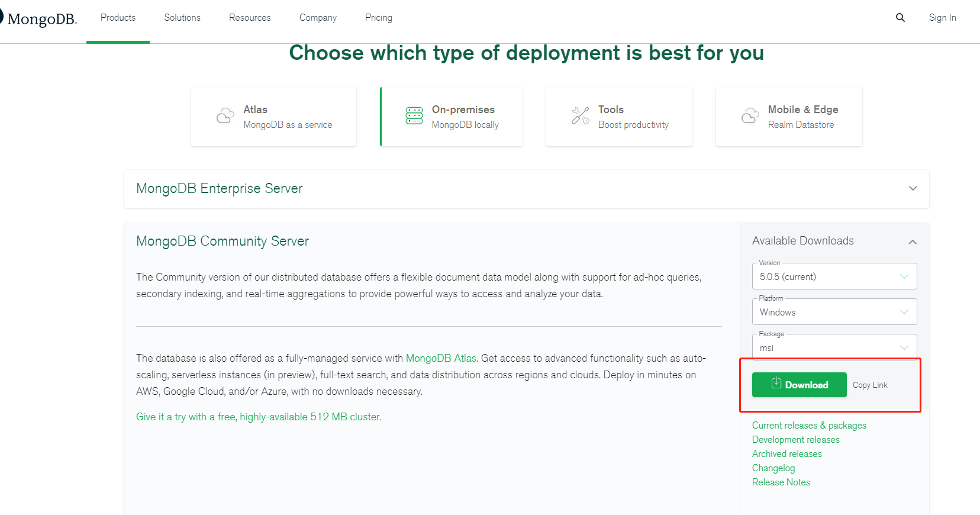Click the search magnifier icon
This screenshot has width=980, height=515.
[900, 18]
